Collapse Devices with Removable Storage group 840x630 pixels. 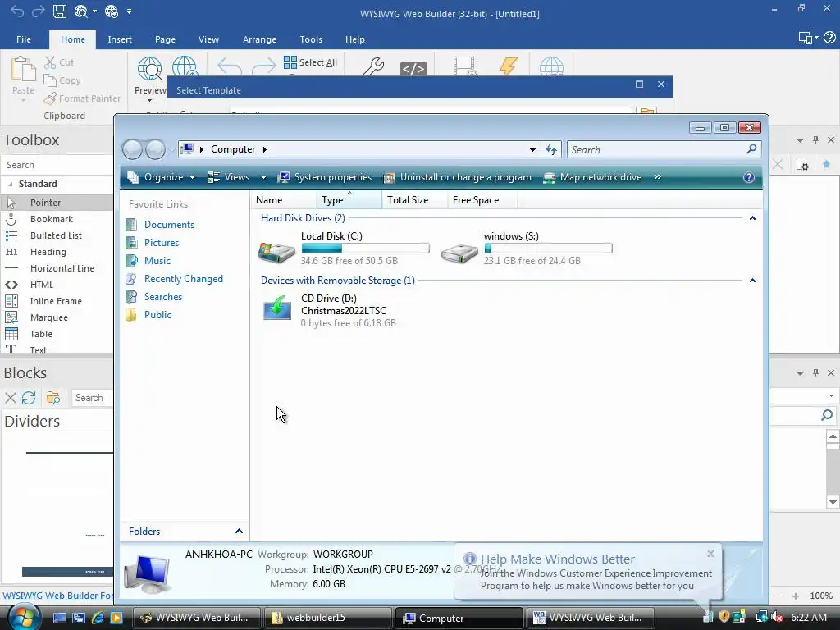tap(752, 281)
